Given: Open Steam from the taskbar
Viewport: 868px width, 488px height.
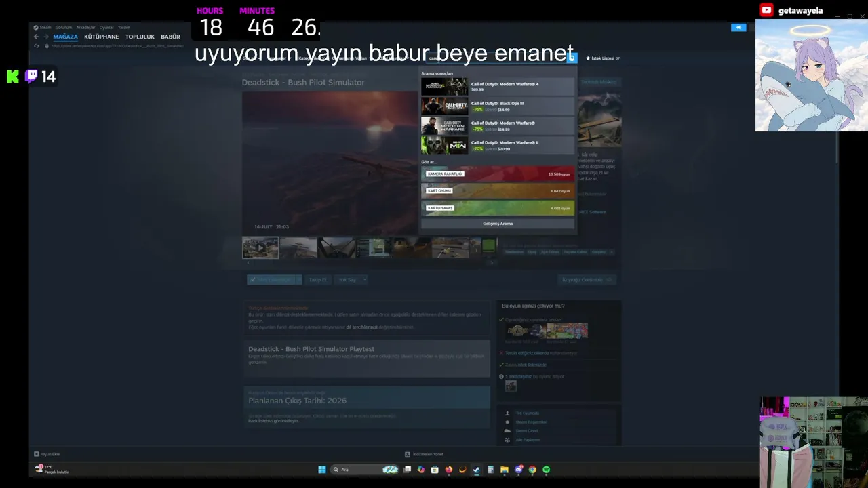Looking at the screenshot, I should 476,469.
